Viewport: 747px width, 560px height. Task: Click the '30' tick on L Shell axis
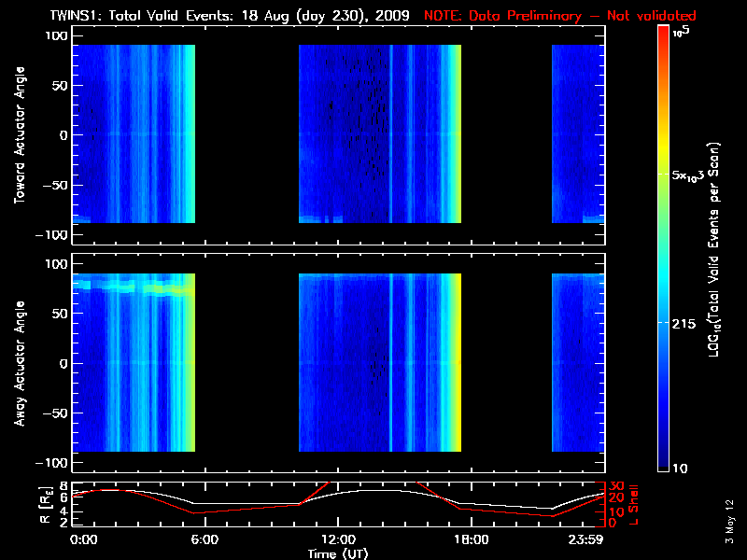[617, 486]
